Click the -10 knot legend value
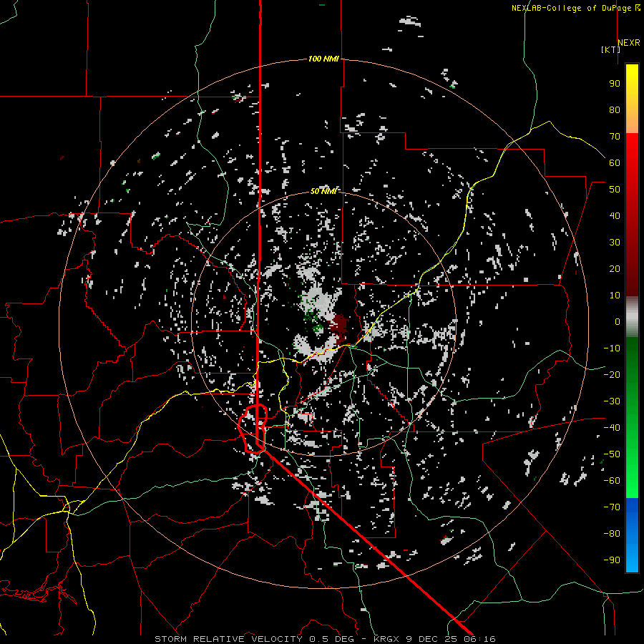Image resolution: width=644 pixels, height=644 pixels. point(612,348)
